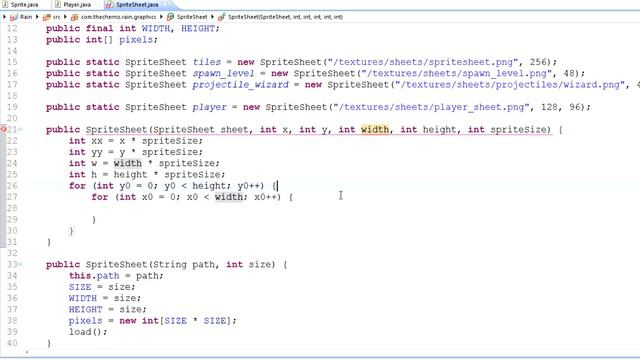Click the highlighted 'width' parameter on line 21
This screenshot has width=640, height=360.
tap(375, 129)
